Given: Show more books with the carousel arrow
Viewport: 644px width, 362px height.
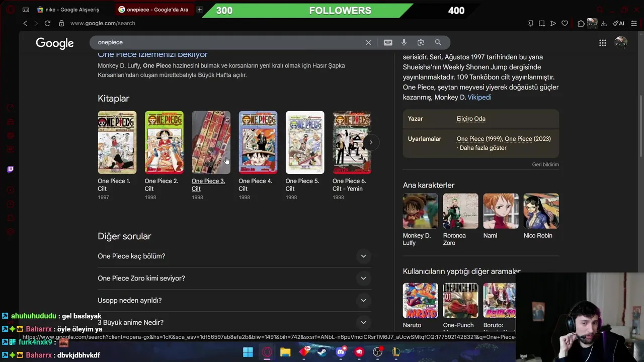Looking at the screenshot, I should 371,142.
